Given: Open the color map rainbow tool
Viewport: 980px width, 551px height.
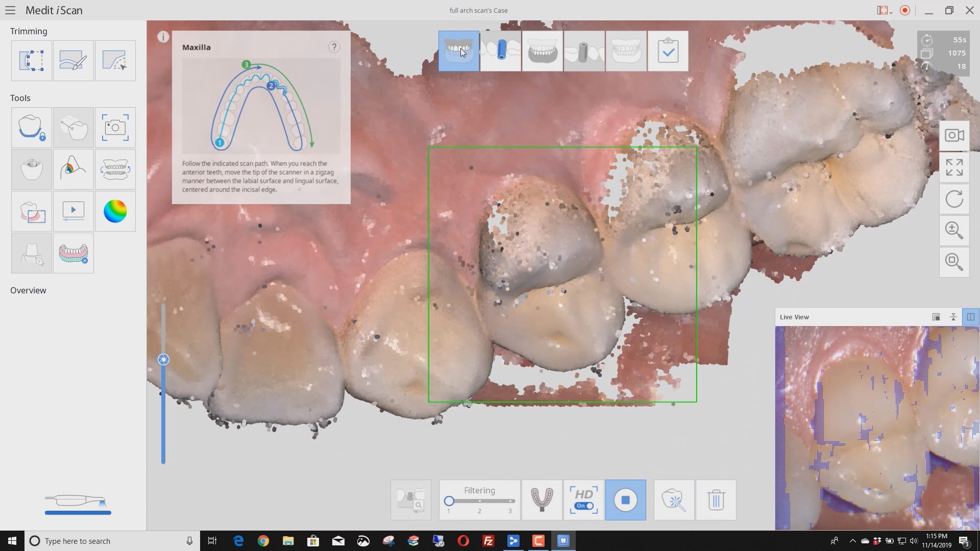Looking at the screenshot, I should (115, 211).
